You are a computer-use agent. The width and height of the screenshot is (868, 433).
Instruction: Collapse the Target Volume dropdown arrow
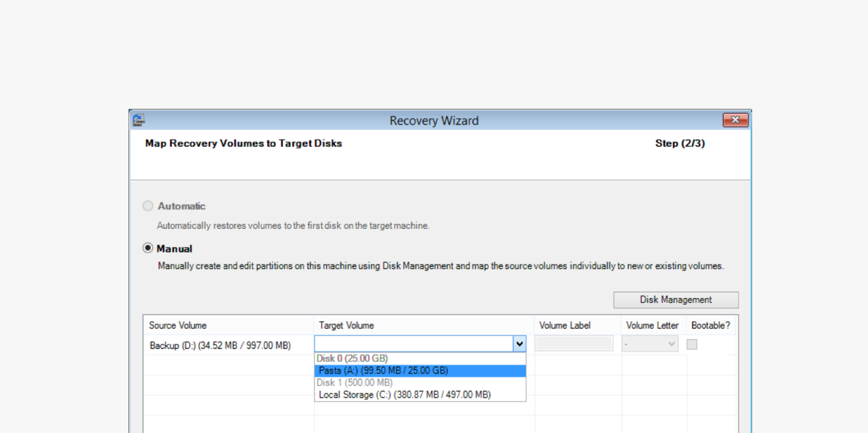pyautogui.click(x=519, y=344)
